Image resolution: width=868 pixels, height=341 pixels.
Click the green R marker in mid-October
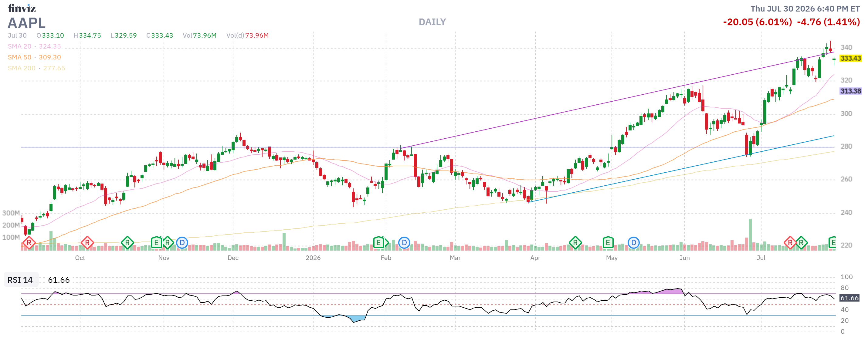pos(127,243)
